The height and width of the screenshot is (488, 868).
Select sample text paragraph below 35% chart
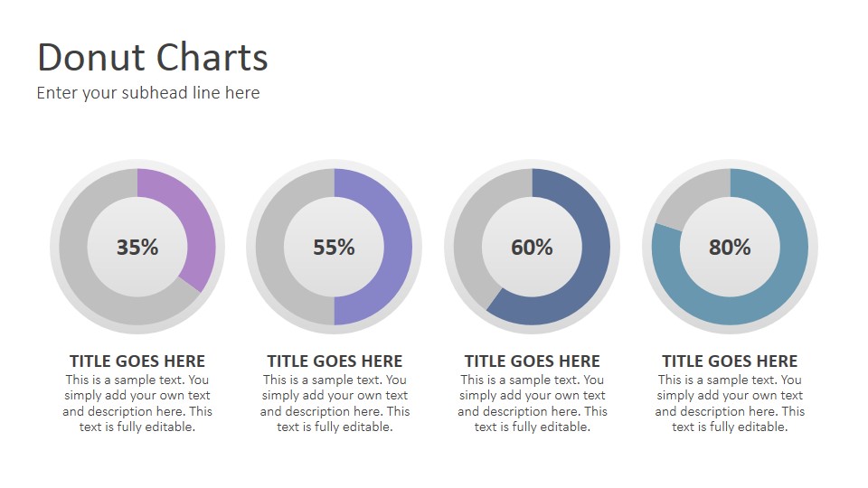pos(137,403)
